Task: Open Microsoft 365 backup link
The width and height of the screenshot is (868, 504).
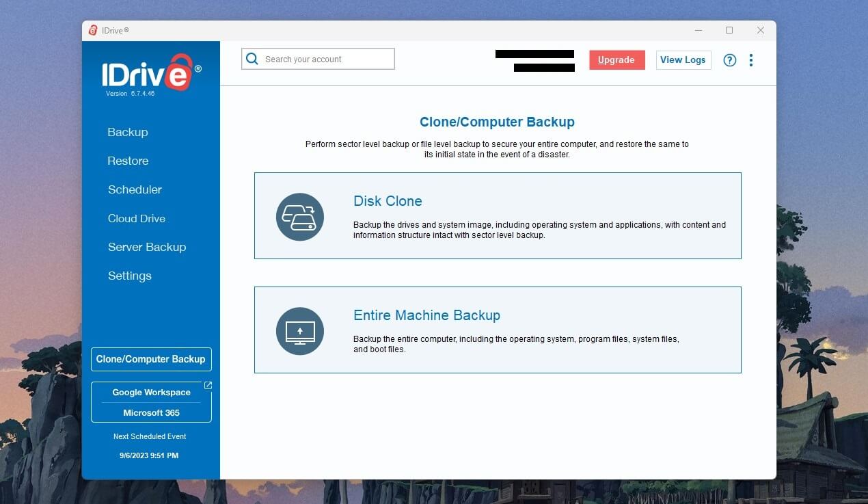Action: coord(152,413)
